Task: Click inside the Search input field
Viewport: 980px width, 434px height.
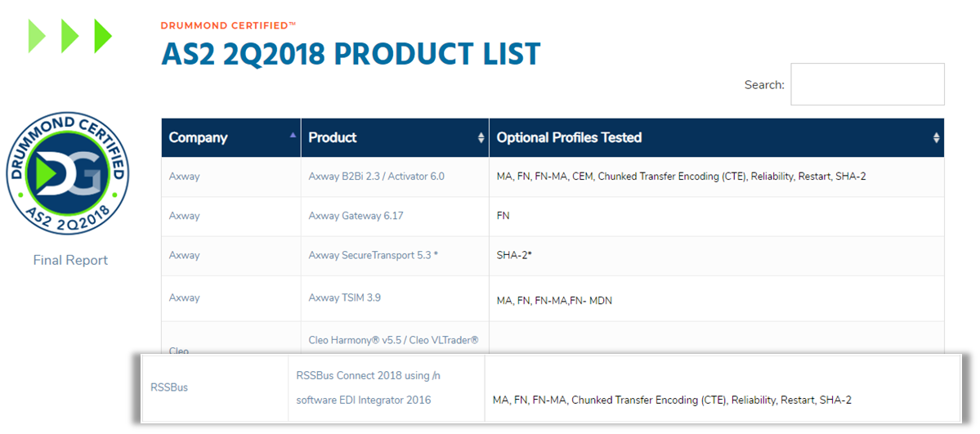Action: 867,84
